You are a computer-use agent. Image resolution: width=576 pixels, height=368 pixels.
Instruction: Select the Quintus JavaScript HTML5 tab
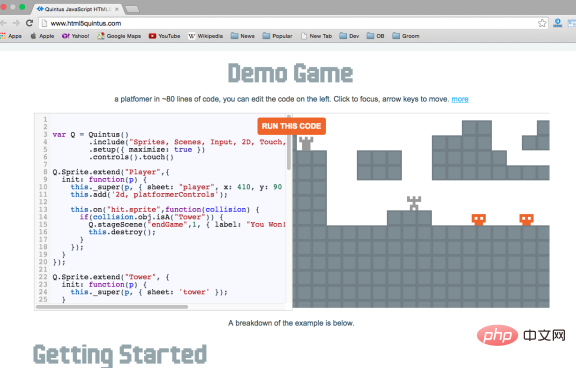pyautogui.click(x=77, y=9)
